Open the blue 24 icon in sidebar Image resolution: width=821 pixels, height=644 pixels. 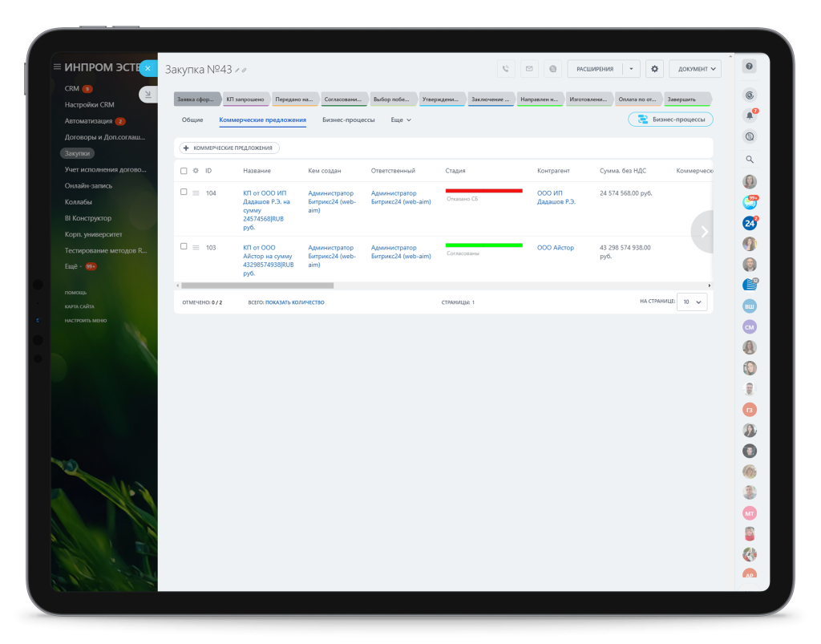click(750, 224)
